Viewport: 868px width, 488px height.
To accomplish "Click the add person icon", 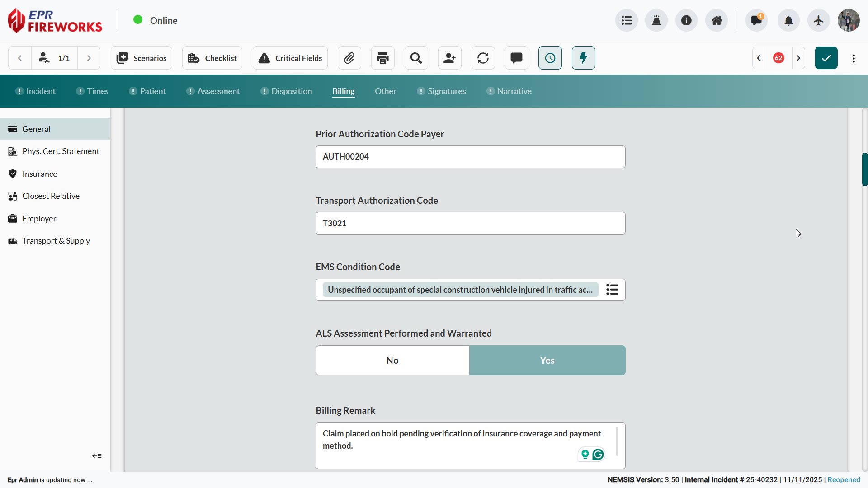I will point(449,58).
